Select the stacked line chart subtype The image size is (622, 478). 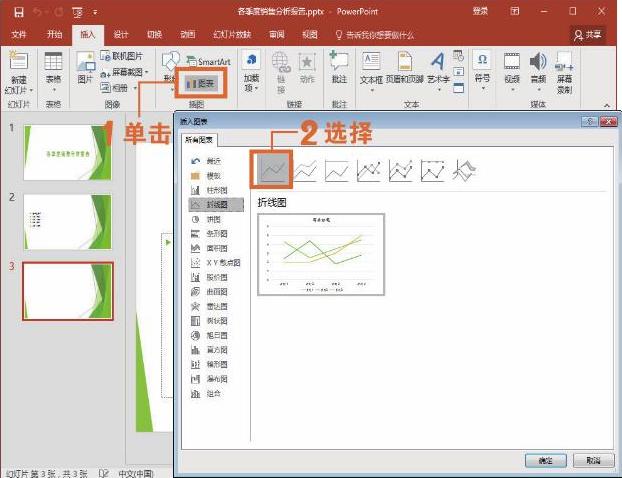[x=305, y=171]
